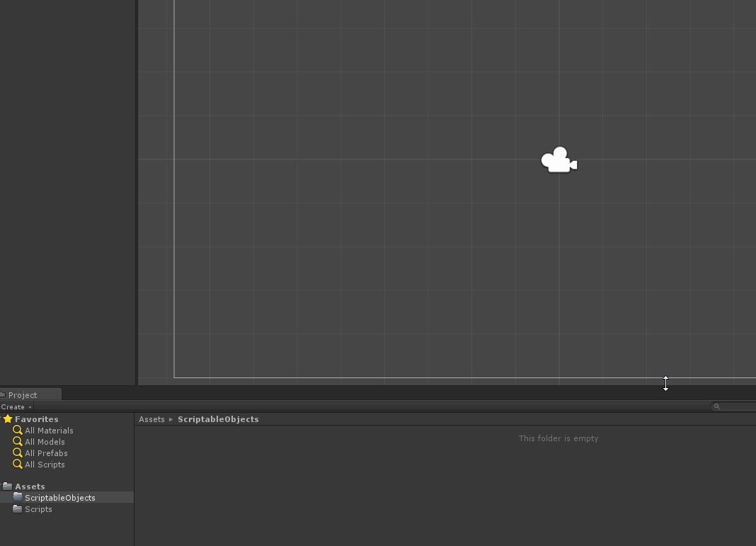This screenshot has width=756, height=546.
Task: Click the All Models magnifier icon
Action: (18, 441)
